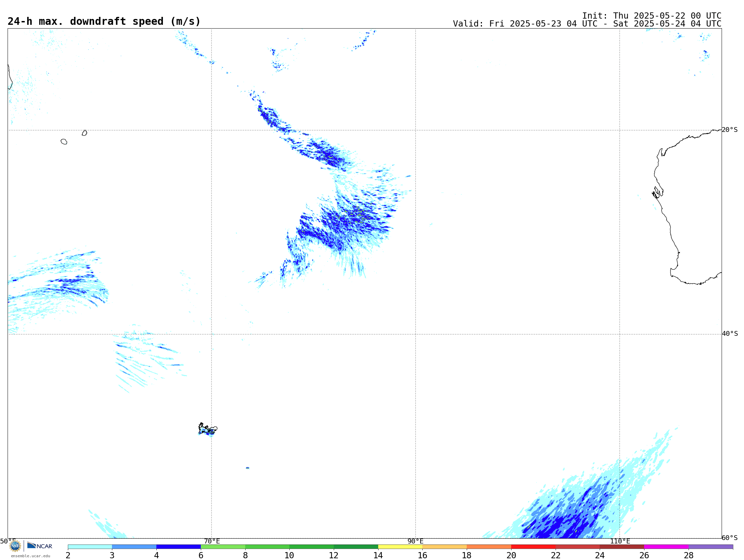
Task: Click the bright red 20–22 m/s swatch
Action: (x=533, y=547)
